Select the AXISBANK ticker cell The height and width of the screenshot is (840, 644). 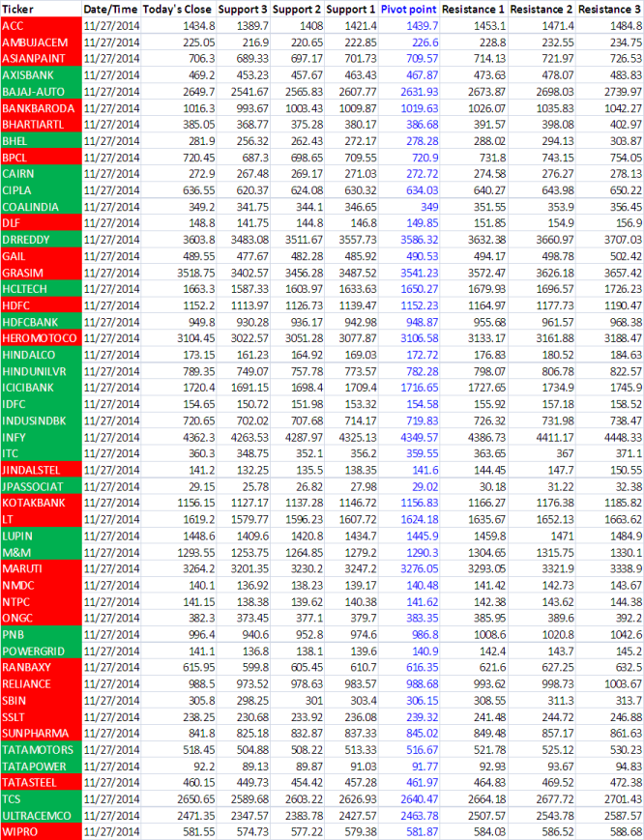41,75
